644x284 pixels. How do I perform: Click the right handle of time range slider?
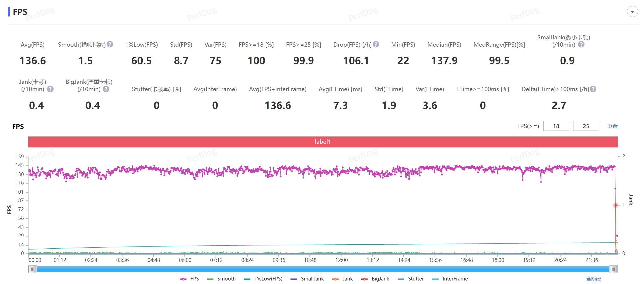[613, 269]
